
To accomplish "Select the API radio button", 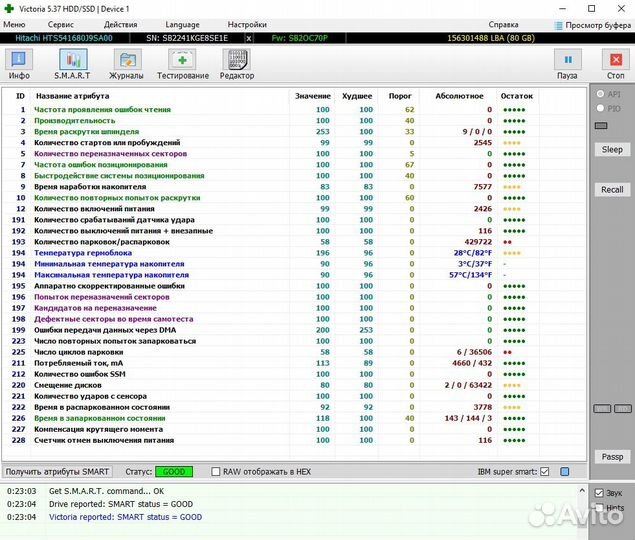I will (x=600, y=94).
